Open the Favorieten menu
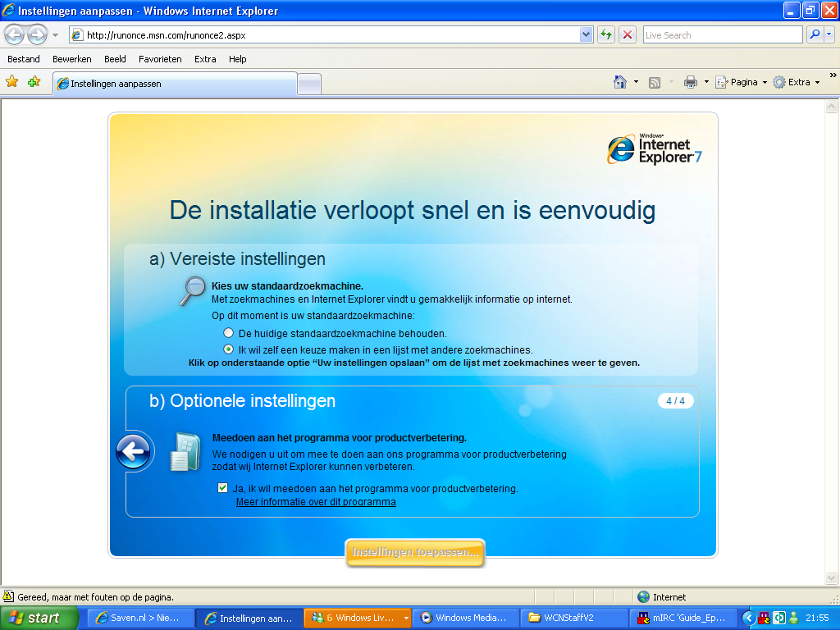 (160, 59)
